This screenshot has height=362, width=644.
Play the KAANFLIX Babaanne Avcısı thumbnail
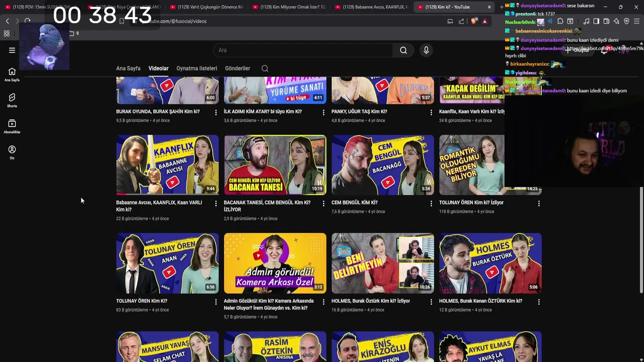168,165
